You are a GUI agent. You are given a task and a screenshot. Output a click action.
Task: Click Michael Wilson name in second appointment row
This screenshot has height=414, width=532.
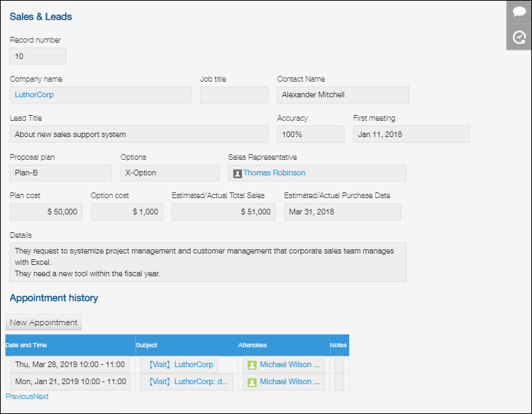point(289,381)
